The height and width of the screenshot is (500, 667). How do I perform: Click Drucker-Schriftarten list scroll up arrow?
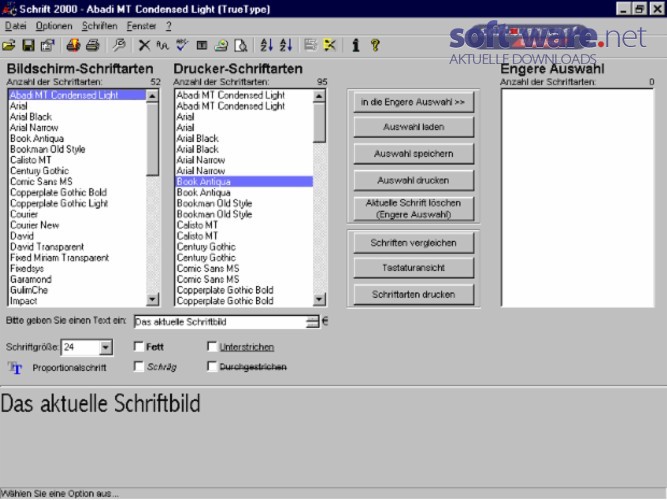319,96
